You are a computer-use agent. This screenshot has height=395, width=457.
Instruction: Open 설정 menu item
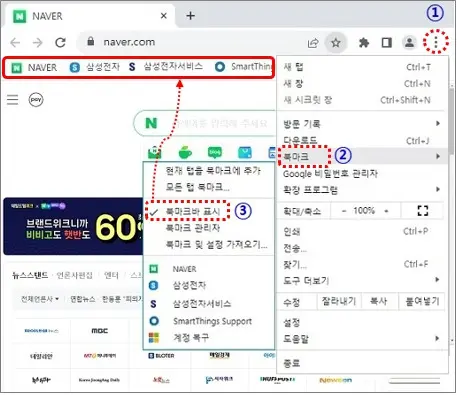(362, 322)
